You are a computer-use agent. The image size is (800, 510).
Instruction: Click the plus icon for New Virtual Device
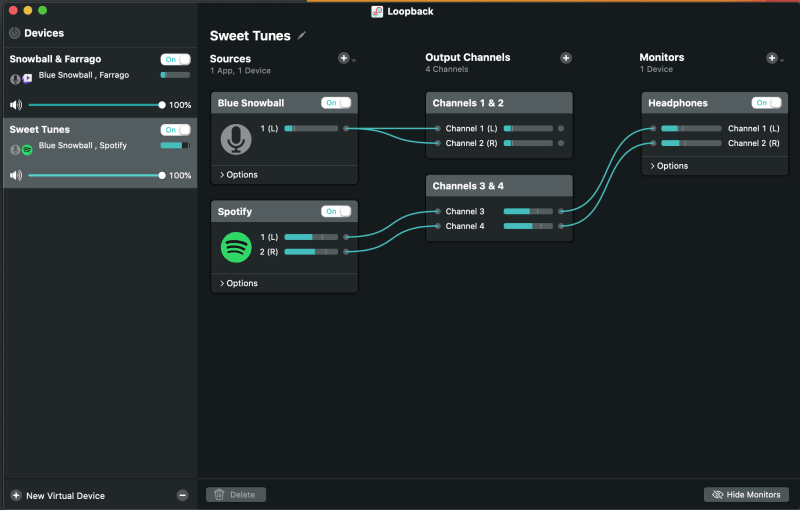(x=16, y=495)
